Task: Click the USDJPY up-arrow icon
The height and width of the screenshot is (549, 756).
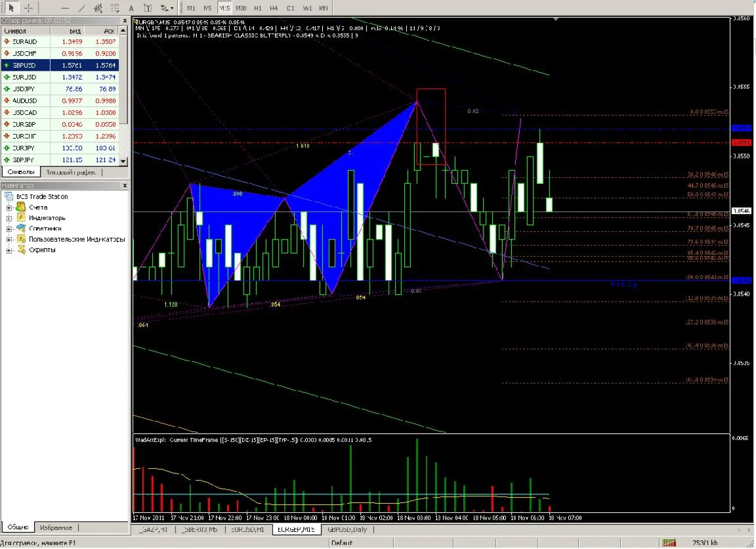Action: [7, 89]
